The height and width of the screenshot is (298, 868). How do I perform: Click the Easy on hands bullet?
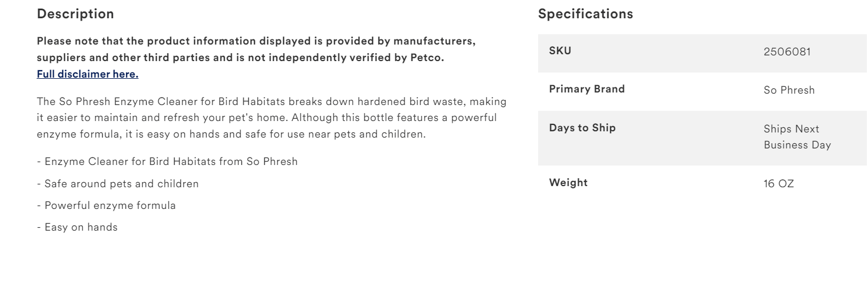(x=77, y=227)
